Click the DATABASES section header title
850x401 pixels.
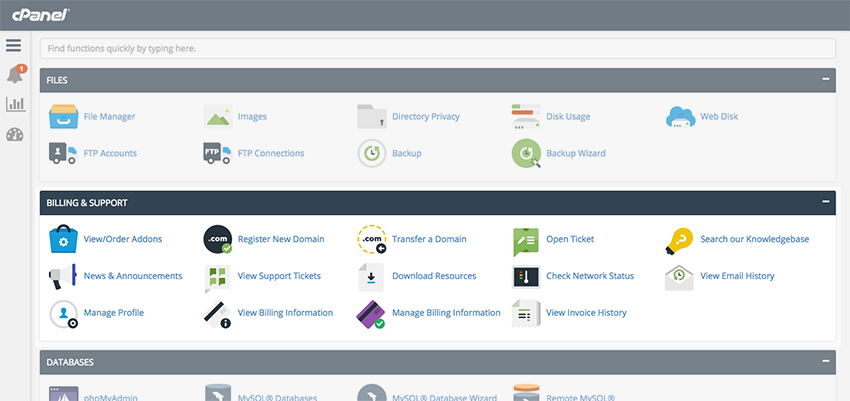(70, 362)
